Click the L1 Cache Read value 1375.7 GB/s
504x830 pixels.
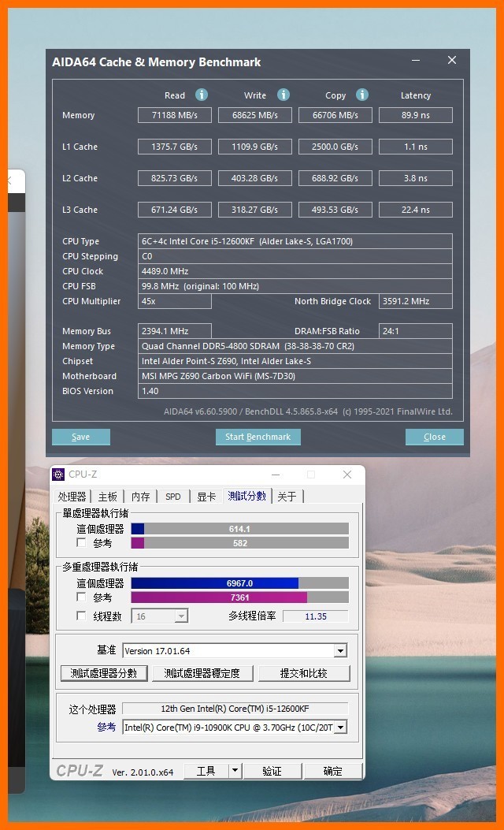(175, 147)
